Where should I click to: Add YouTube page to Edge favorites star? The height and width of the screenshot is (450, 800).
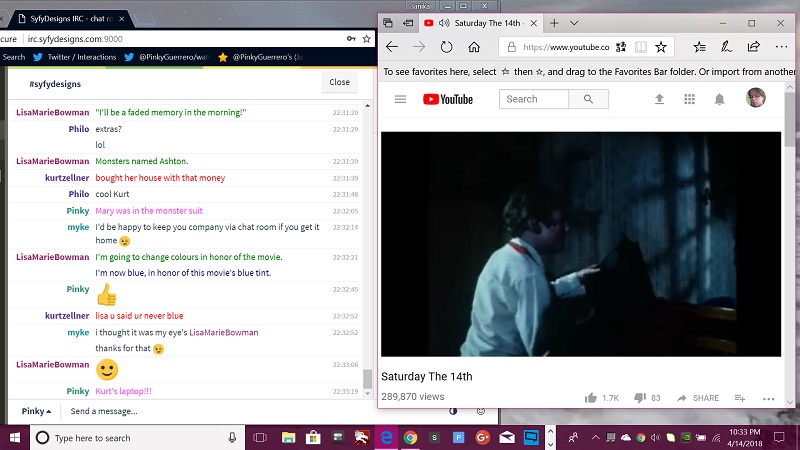[661, 47]
